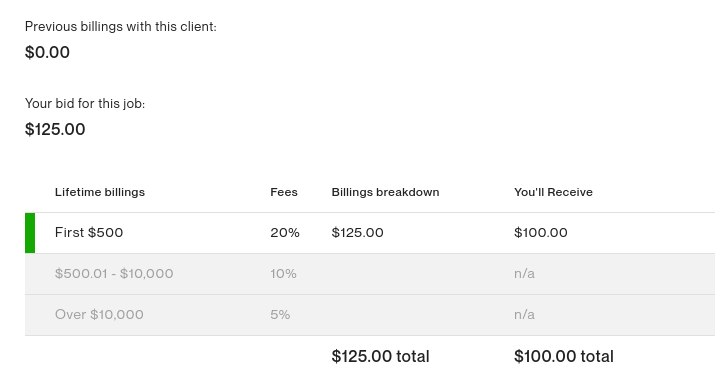Click the Your bid for this job label
Image resolution: width=727 pixels, height=388 pixels.
(85, 103)
